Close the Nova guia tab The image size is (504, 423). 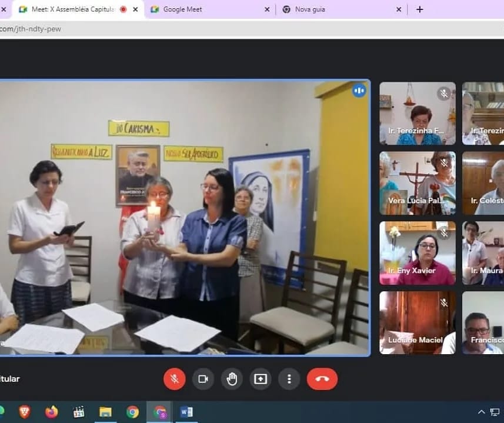[x=399, y=9]
